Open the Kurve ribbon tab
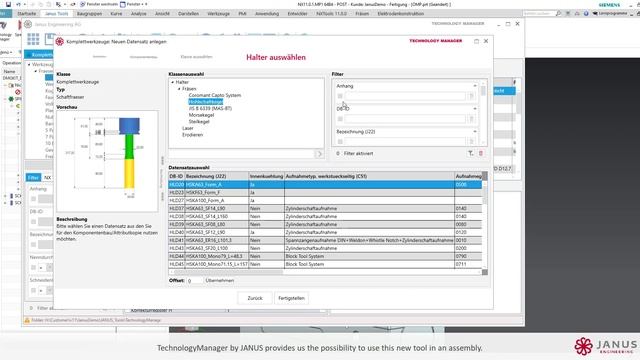Viewport: 640px width, 360px height. coord(116,13)
